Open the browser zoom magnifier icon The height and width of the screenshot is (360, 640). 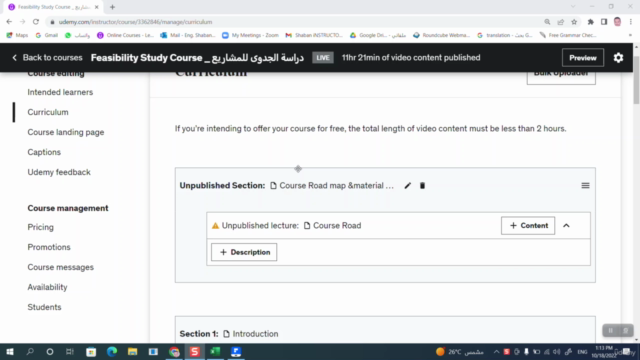click(x=547, y=22)
